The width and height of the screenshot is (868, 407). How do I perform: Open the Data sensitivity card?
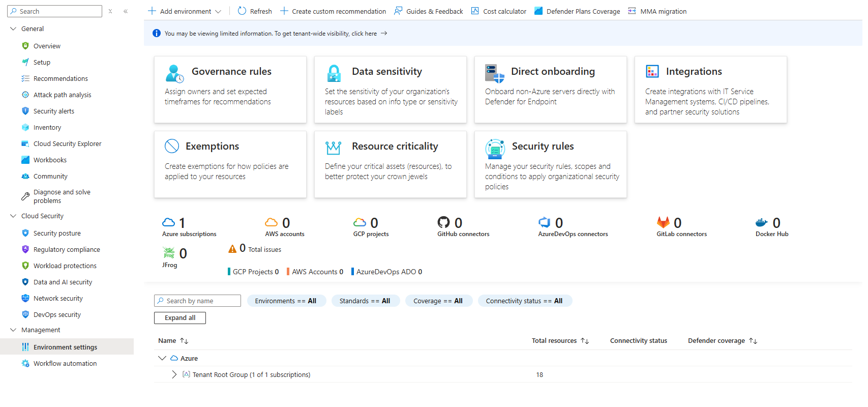[x=390, y=90]
